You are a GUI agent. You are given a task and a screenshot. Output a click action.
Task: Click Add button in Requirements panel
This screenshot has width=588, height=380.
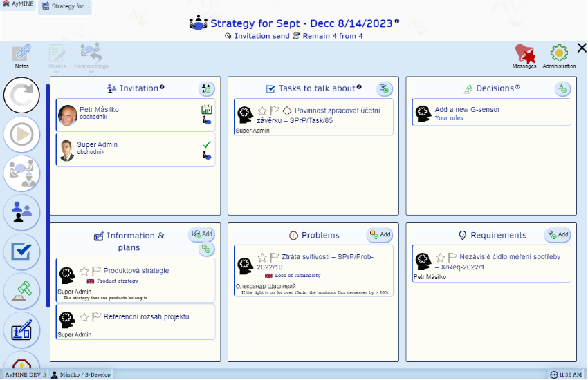point(558,235)
